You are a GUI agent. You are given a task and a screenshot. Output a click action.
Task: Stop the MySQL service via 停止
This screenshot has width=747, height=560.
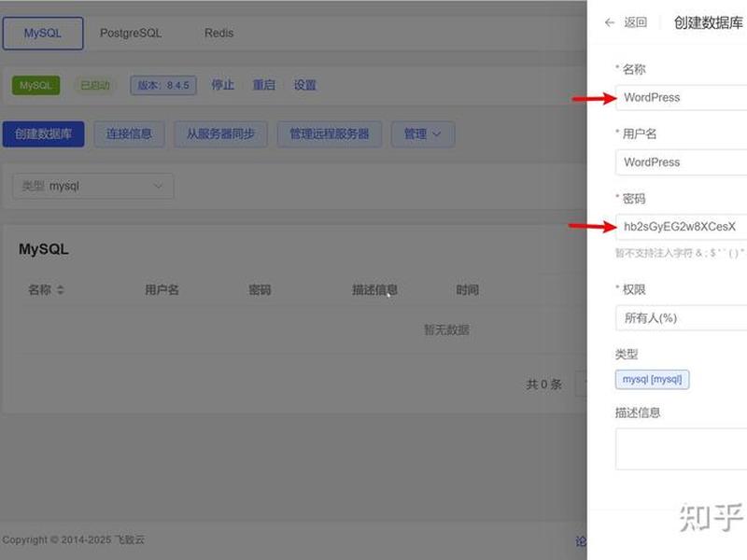point(222,85)
